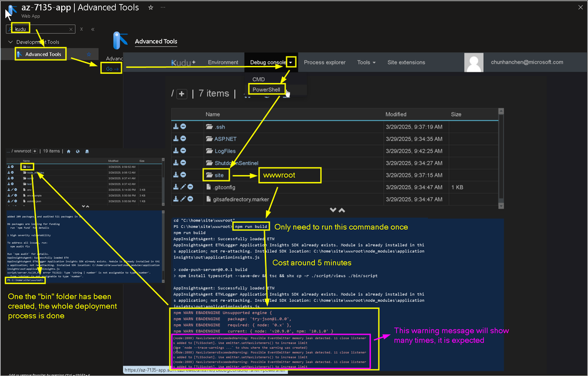Collapse the sidebar with double chevron
The width and height of the screenshot is (588, 376).
pos(92,29)
